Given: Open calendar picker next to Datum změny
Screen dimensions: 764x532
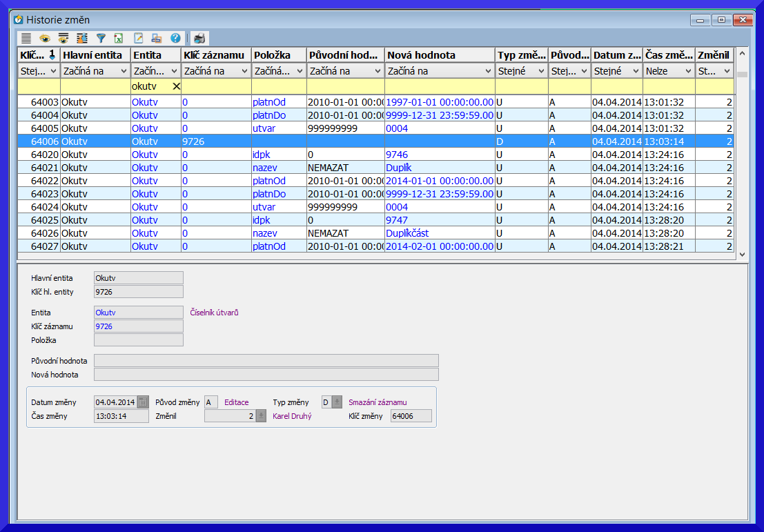Looking at the screenshot, I should tap(143, 402).
